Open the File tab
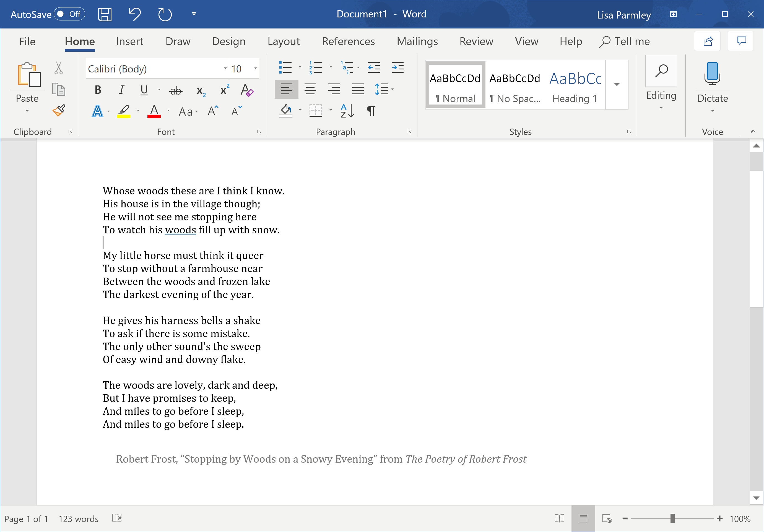The image size is (764, 532). tap(27, 41)
